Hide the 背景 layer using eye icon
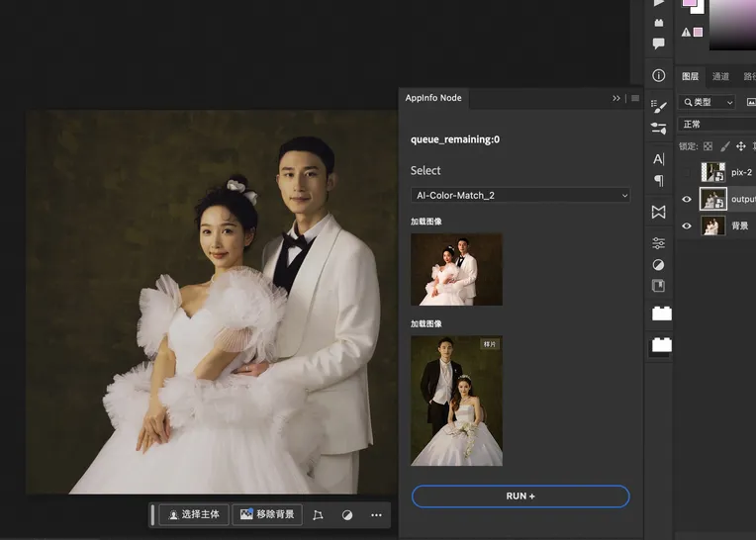This screenshot has width=756, height=540. click(687, 225)
